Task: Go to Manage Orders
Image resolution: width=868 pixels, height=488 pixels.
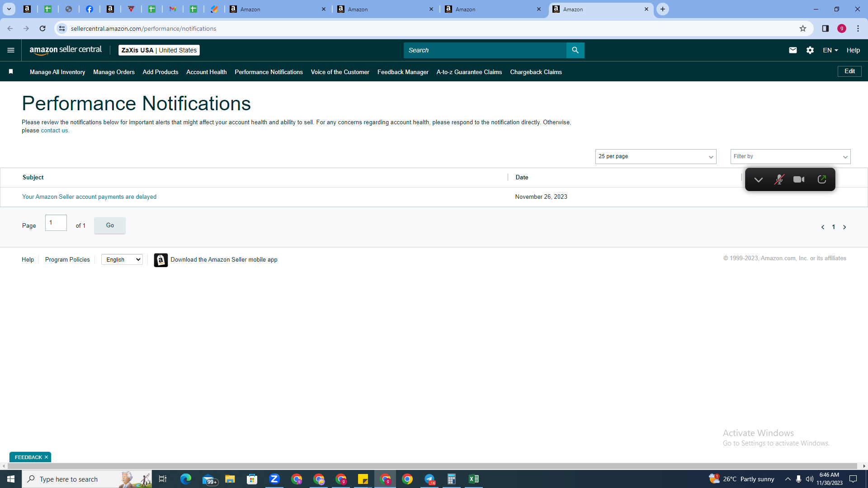Action: click(x=114, y=72)
